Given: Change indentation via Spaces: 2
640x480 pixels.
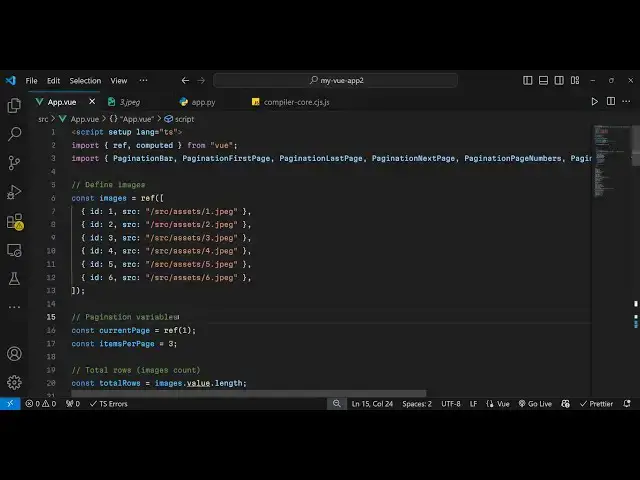Looking at the screenshot, I should click(x=417, y=404).
